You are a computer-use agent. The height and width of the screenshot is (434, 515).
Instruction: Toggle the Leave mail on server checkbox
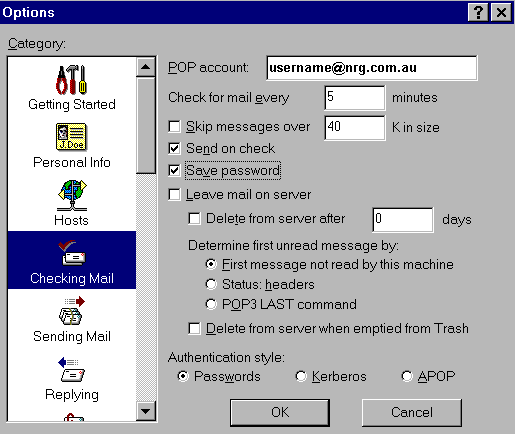[174, 194]
